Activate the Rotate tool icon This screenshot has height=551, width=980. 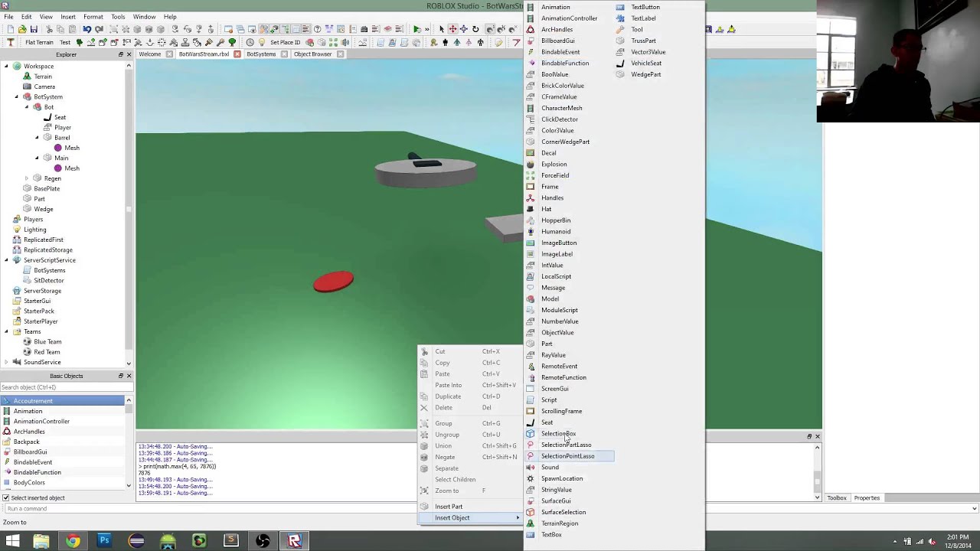[475, 29]
